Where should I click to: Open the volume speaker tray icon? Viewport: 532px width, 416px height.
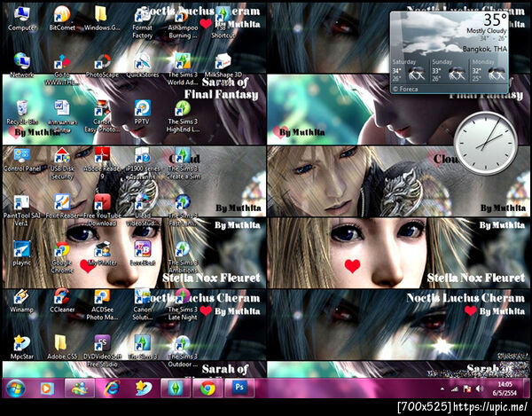(x=480, y=389)
